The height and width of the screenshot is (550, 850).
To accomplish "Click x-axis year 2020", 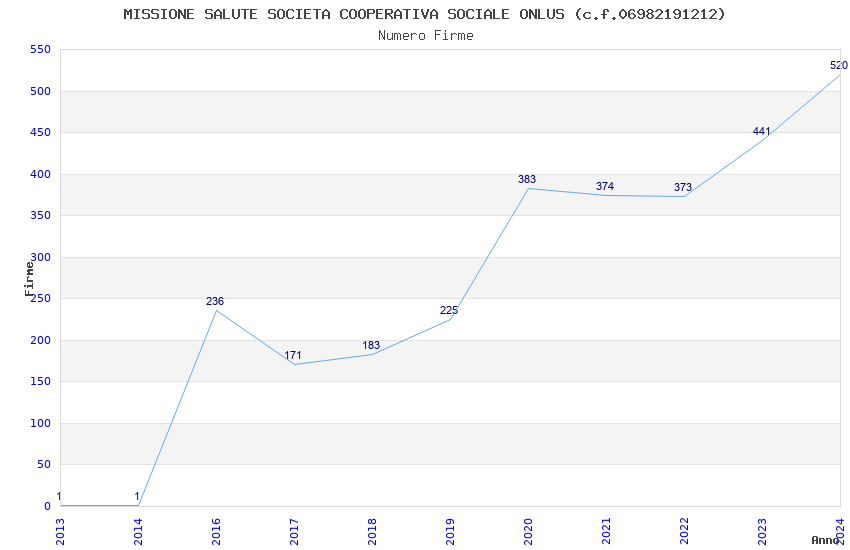I will 529,532.
